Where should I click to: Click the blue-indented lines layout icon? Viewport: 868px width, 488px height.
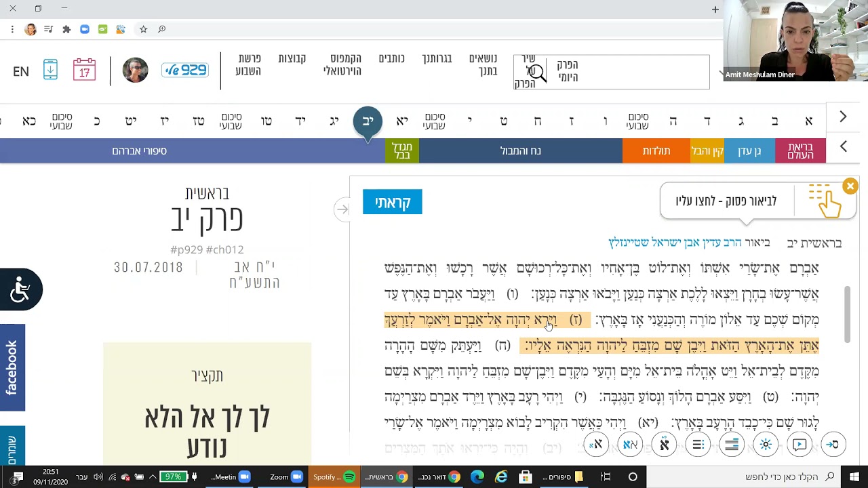(732, 445)
